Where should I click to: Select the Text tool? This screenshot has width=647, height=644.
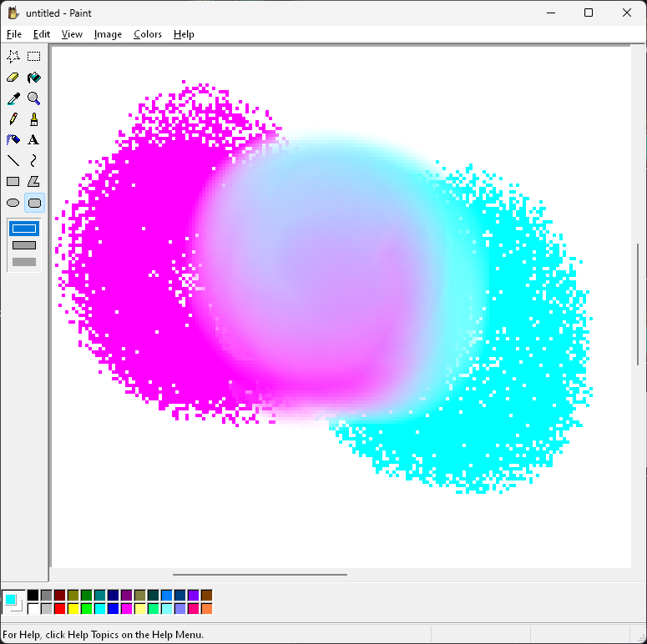point(34,140)
